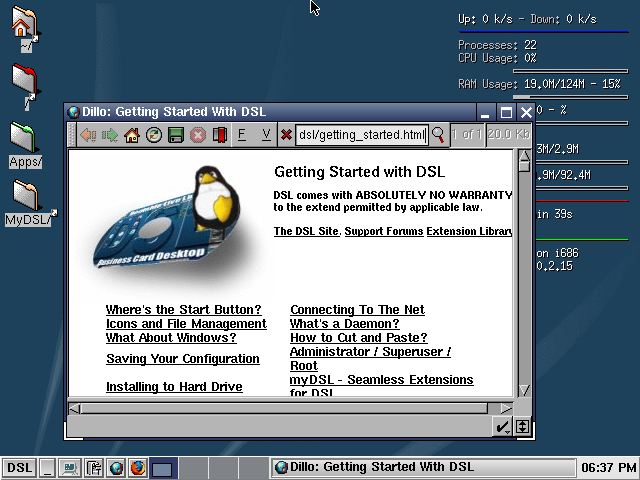Click the horizontal scrollbar left arrow
The width and height of the screenshot is (640, 480).
[74, 409]
